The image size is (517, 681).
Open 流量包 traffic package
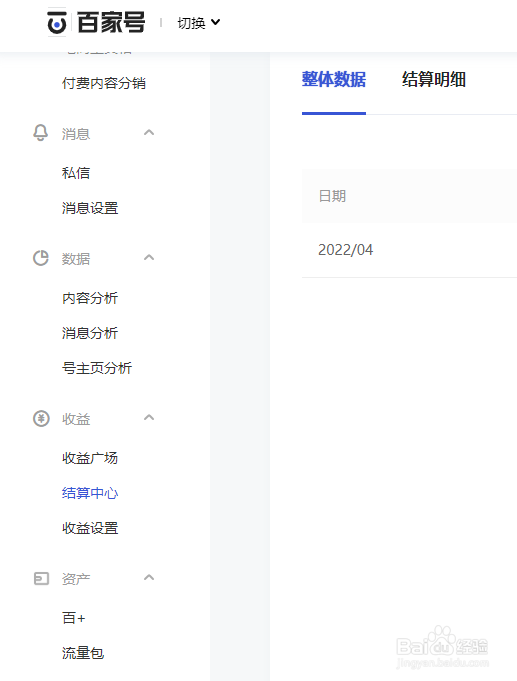[x=83, y=653]
